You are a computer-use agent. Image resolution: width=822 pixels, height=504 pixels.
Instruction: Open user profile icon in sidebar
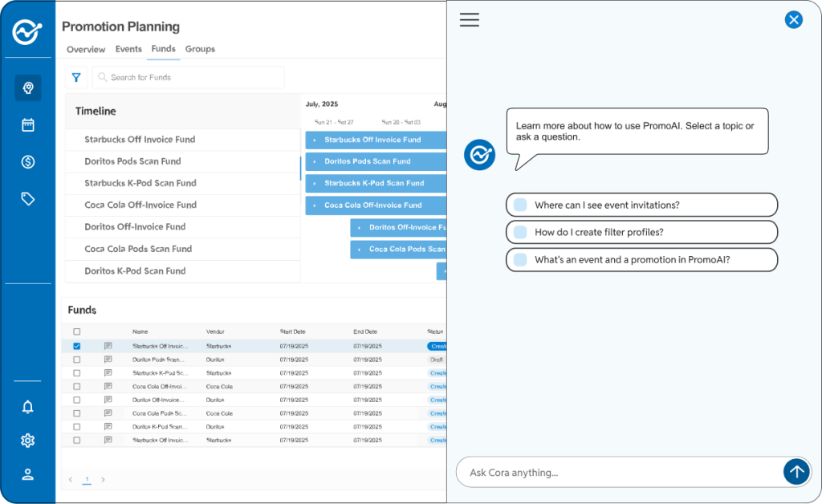pos(28,474)
